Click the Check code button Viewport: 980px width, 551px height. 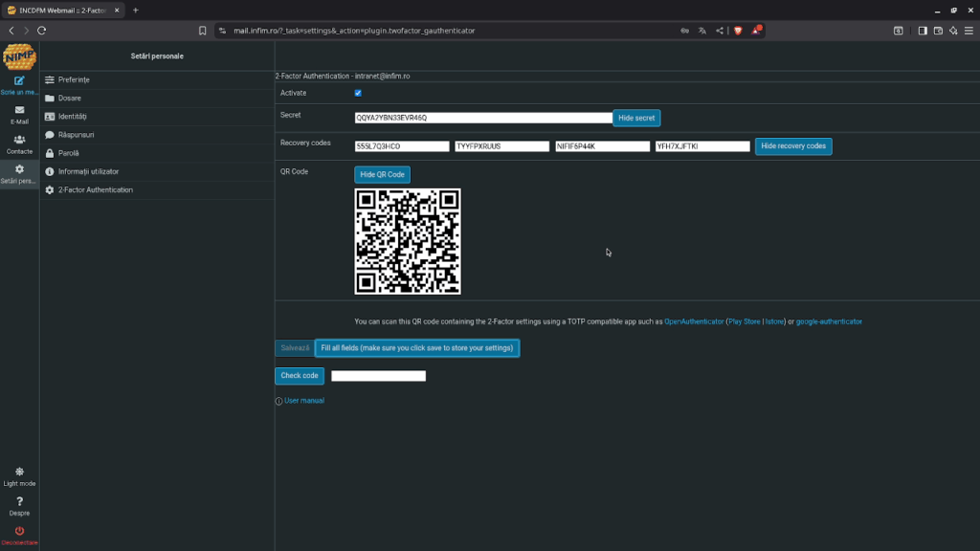(300, 375)
